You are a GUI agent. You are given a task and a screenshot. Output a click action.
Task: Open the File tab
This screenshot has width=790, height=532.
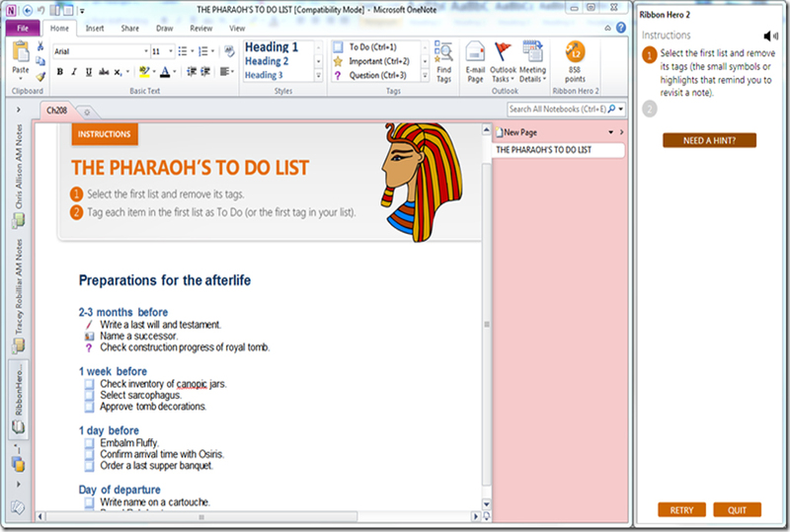coord(23,29)
